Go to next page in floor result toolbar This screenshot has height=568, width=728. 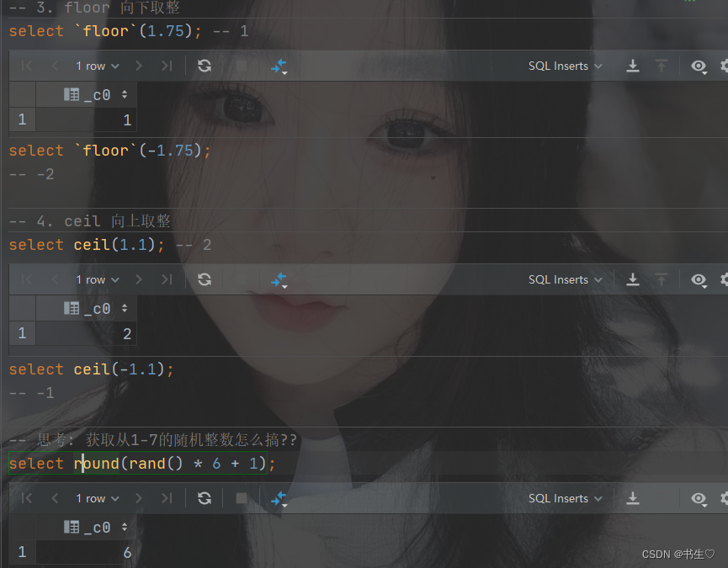138,66
